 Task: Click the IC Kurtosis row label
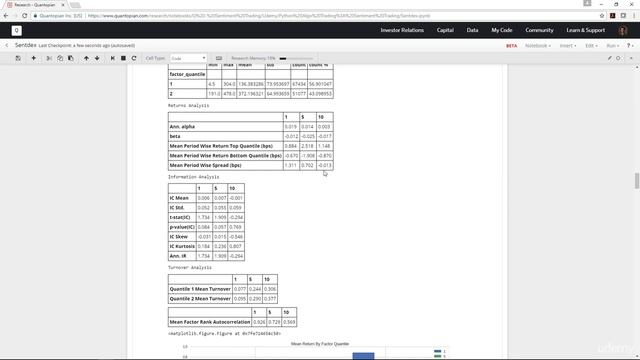click(x=182, y=247)
